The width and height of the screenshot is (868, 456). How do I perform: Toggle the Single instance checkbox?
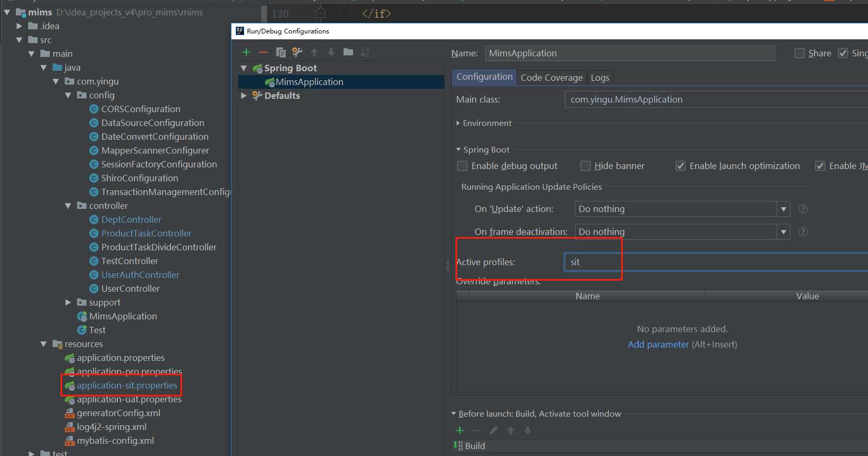pyautogui.click(x=843, y=53)
